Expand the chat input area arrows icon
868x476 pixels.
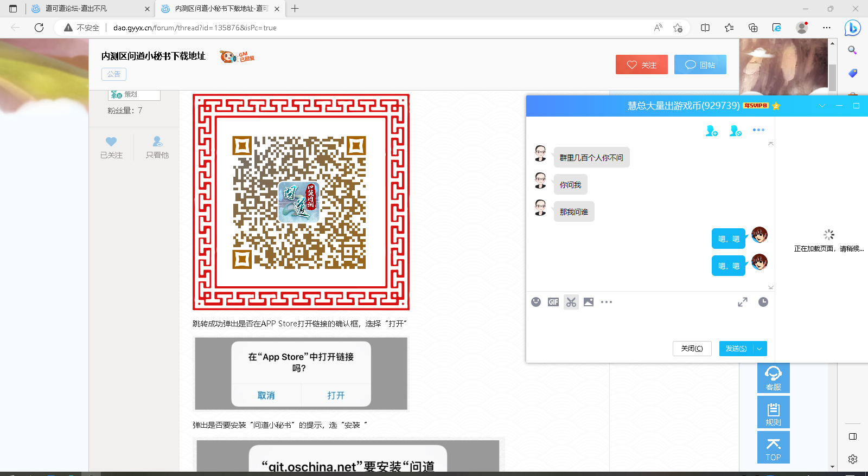[x=743, y=302]
